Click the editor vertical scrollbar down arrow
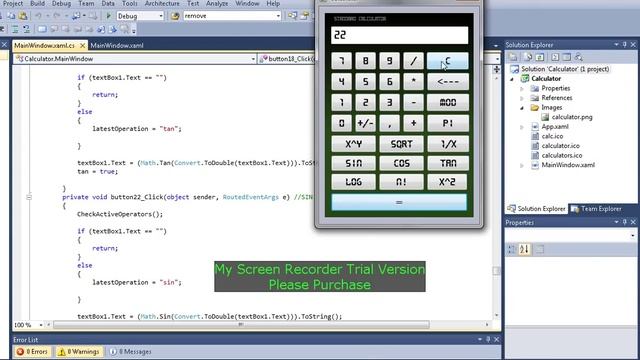640x360 pixels. click(x=496, y=315)
